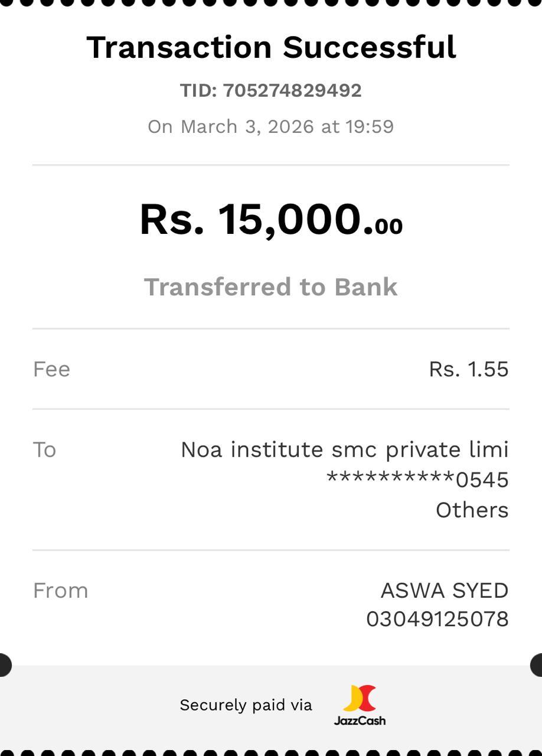This screenshot has height=756, width=542.
Task: Click the .00 decimal part of amount
Action: (388, 226)
